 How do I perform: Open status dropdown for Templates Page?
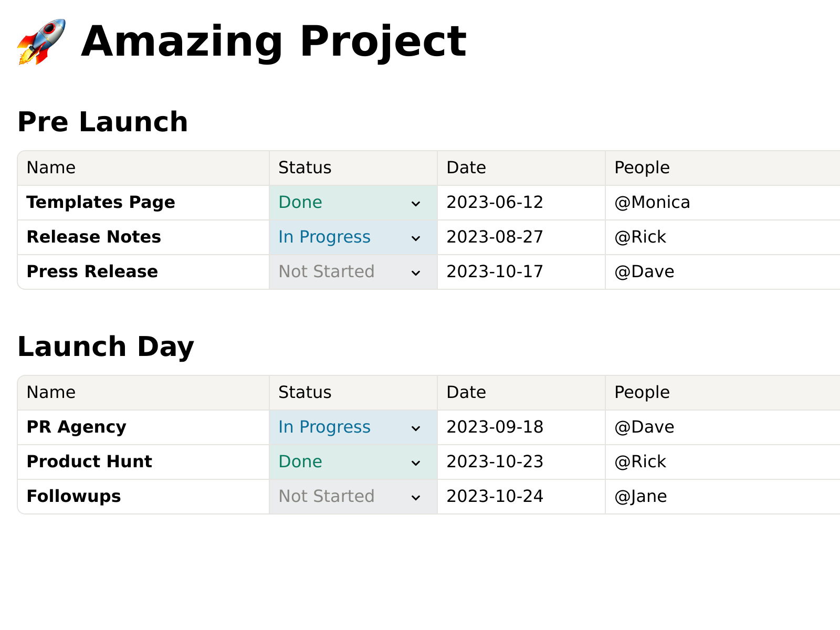[x=353, y=203]
